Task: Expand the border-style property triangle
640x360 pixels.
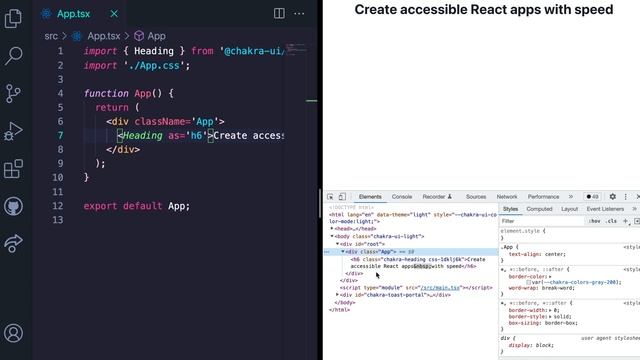Action: 551,317
